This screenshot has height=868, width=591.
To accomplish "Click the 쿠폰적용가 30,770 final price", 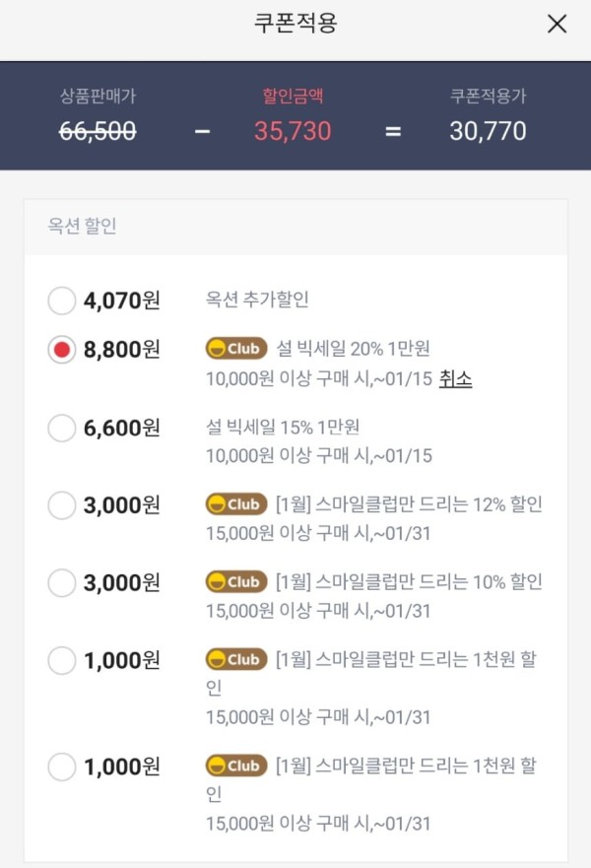I will [488, 131].
